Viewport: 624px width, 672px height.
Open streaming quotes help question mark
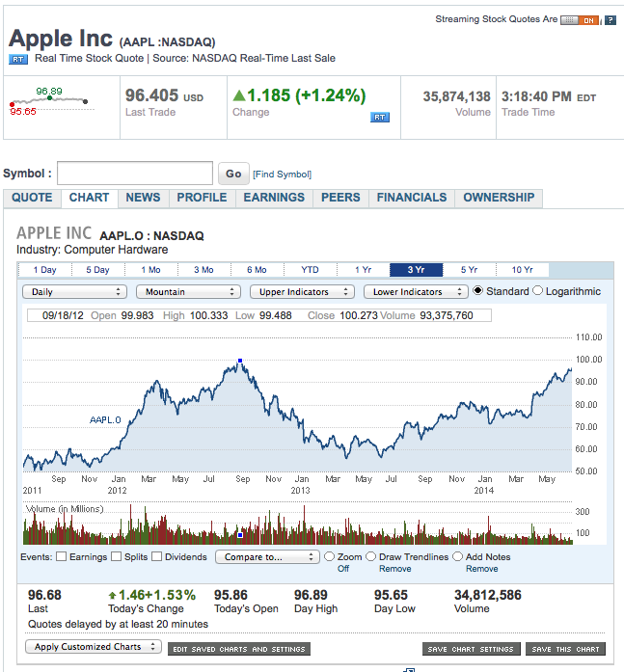[x=610, y=20]
